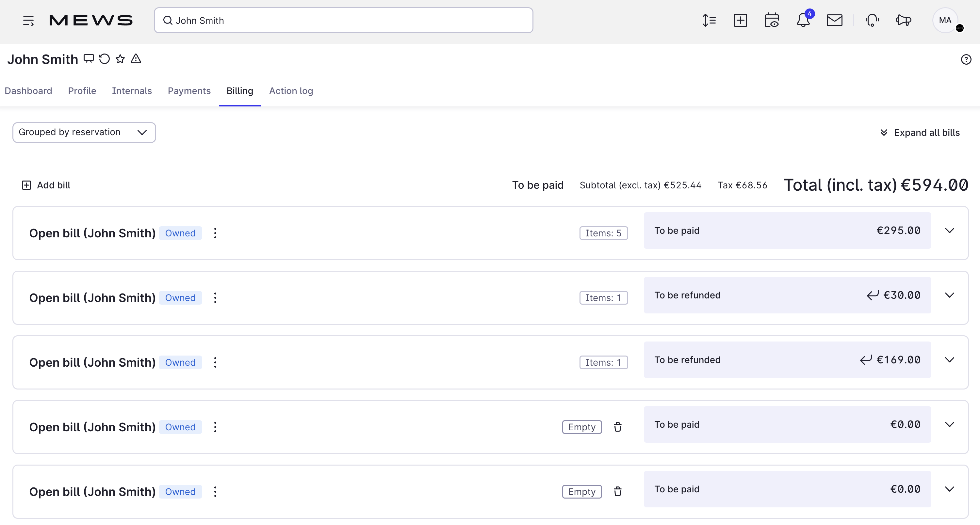
Task: Click the comment icon next to customer name
Action: 89,58
